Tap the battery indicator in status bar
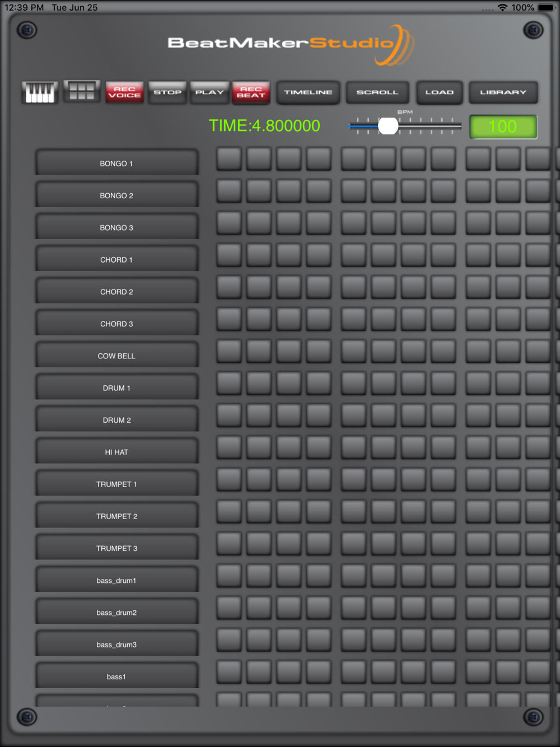The image size is (560, 747). (x=546, y=8)
